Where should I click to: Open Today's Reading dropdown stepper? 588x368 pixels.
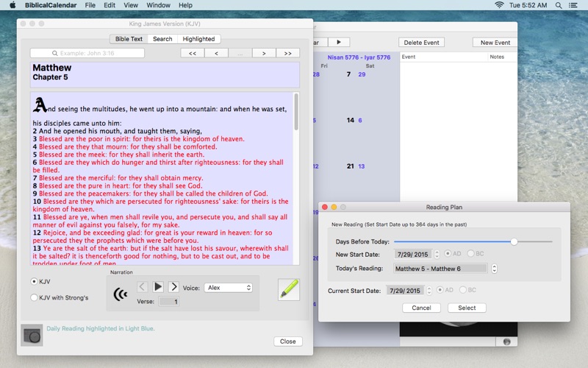494,269
